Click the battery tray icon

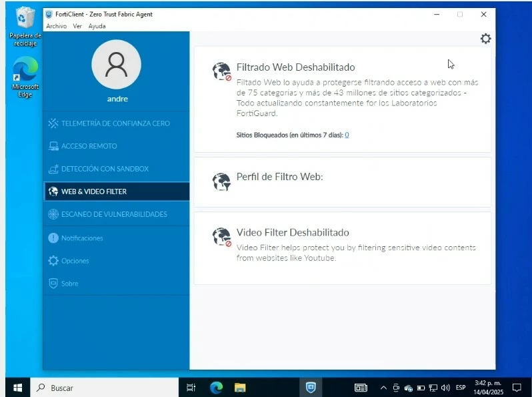click(x=421, y=388)
